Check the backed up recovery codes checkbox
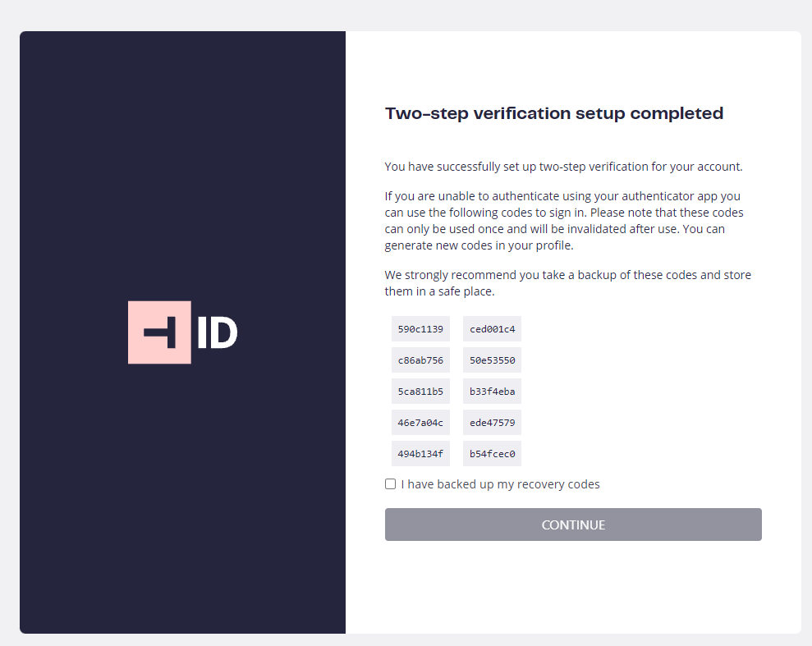This screenshot has width=812, height=646. point(391,484)
